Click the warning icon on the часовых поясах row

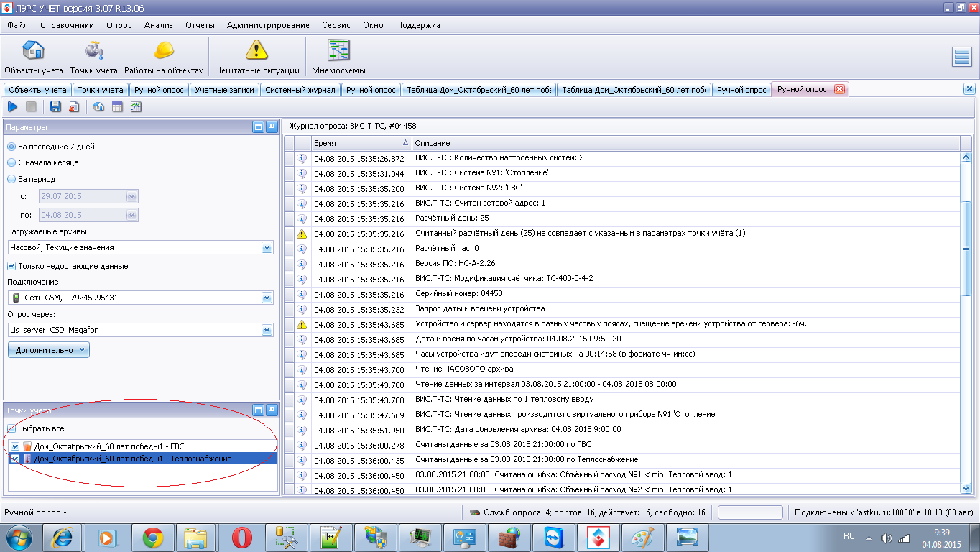(x=302, y=324)
